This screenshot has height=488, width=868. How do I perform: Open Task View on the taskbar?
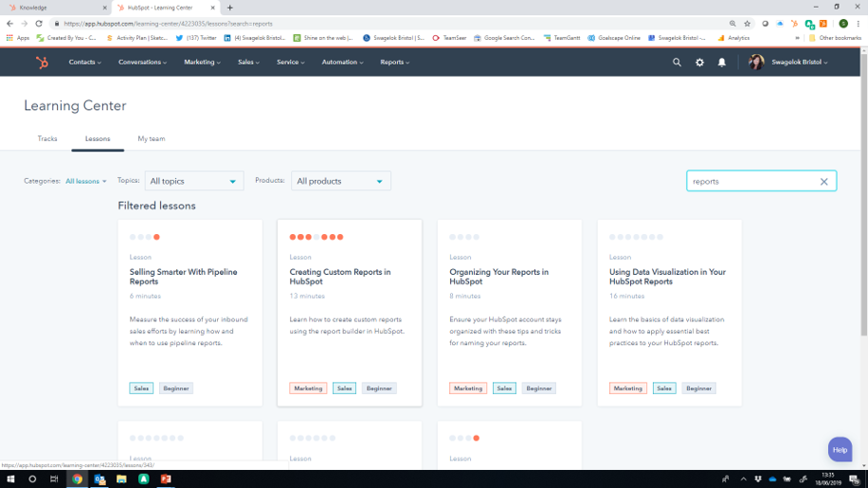54,479
